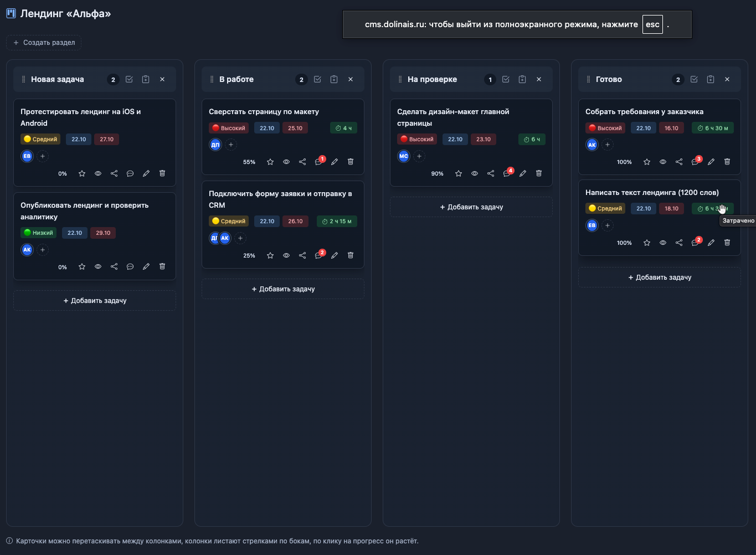Click clipboard icon in 'Готово' column header
The image size is (756, 555).
711,79
